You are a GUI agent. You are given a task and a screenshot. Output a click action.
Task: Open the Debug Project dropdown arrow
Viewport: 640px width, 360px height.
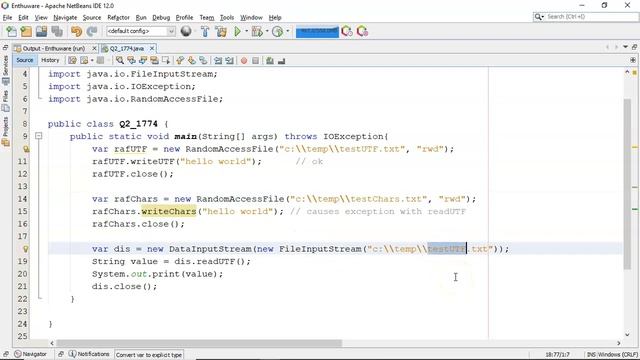click(267, 31)
